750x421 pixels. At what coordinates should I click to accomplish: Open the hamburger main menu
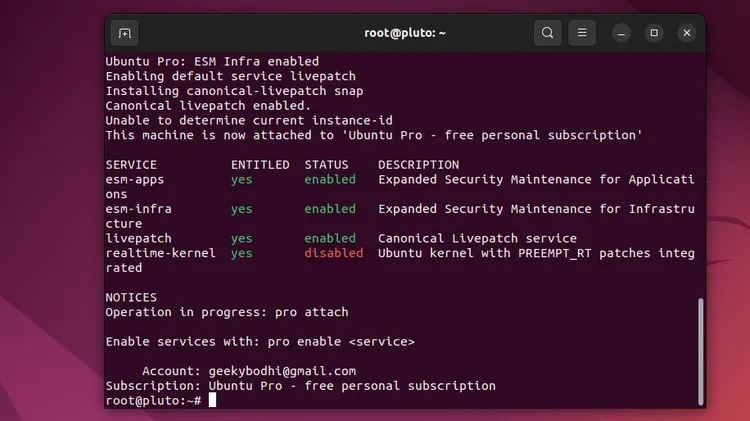[582, 33]
